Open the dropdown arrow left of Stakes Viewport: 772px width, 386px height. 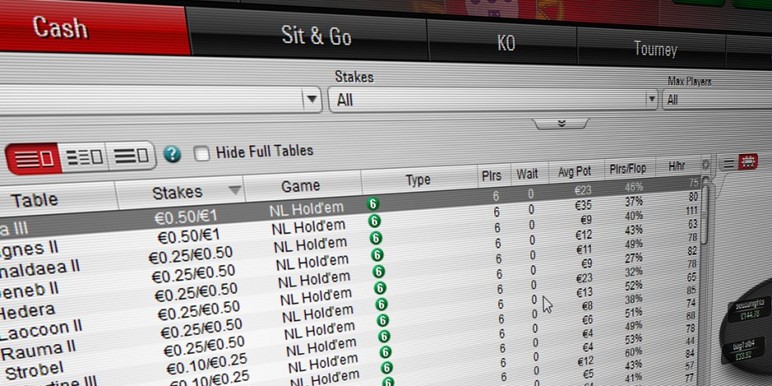click(x=311, y=99)
